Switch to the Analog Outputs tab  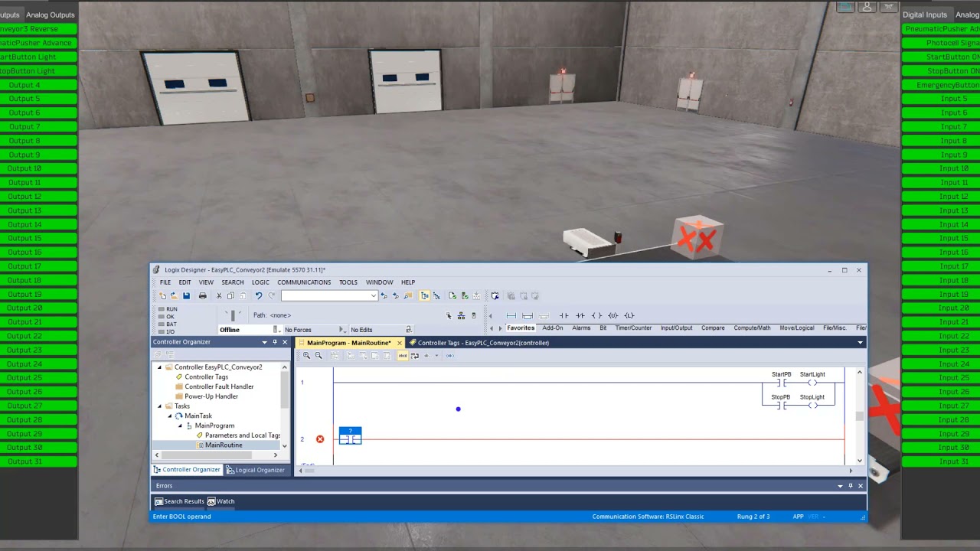point(50,15)
